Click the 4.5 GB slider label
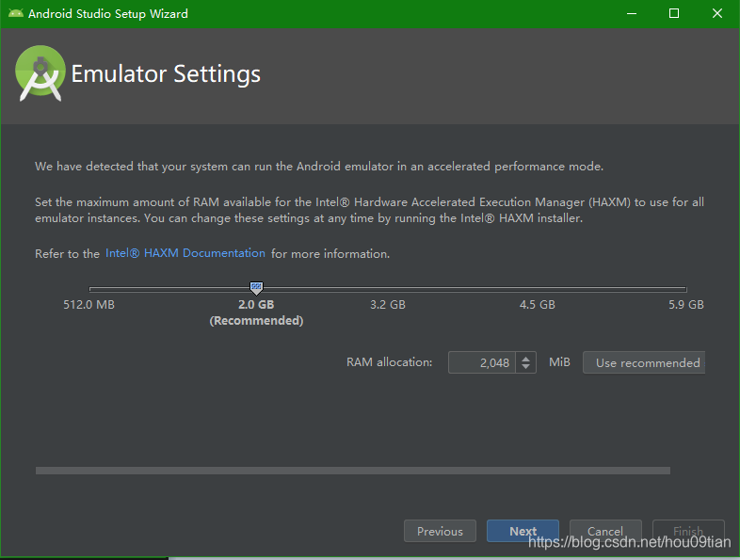Screen dimensions: 740x560 537,305
